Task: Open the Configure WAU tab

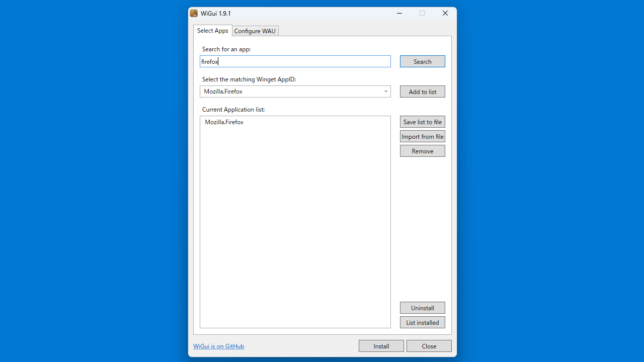Action: pos(255,31)
